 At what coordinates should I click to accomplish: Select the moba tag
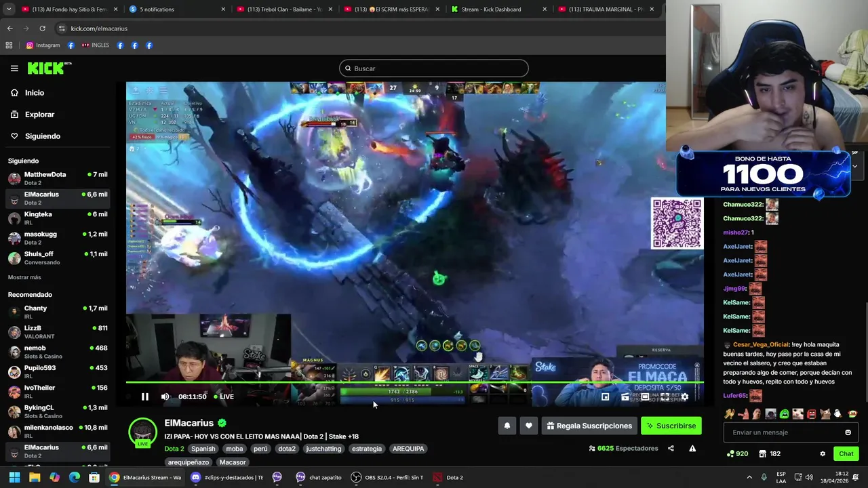pos(235,449)
